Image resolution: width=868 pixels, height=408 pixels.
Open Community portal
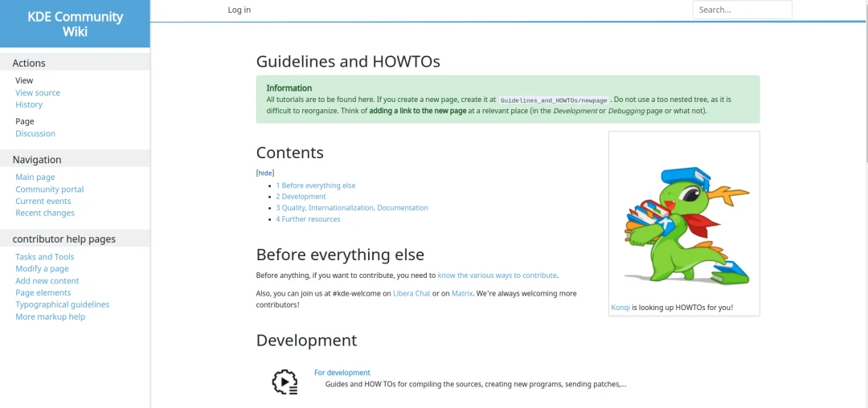[x=50, y=190]
